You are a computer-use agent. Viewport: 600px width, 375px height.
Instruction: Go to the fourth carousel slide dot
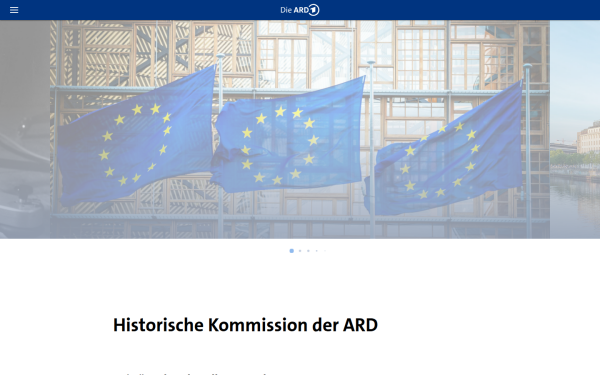316,251
